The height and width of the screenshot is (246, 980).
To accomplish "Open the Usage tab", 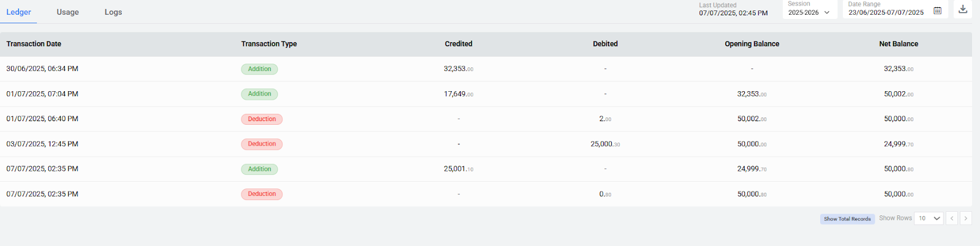I will click(x=67, y=12).
